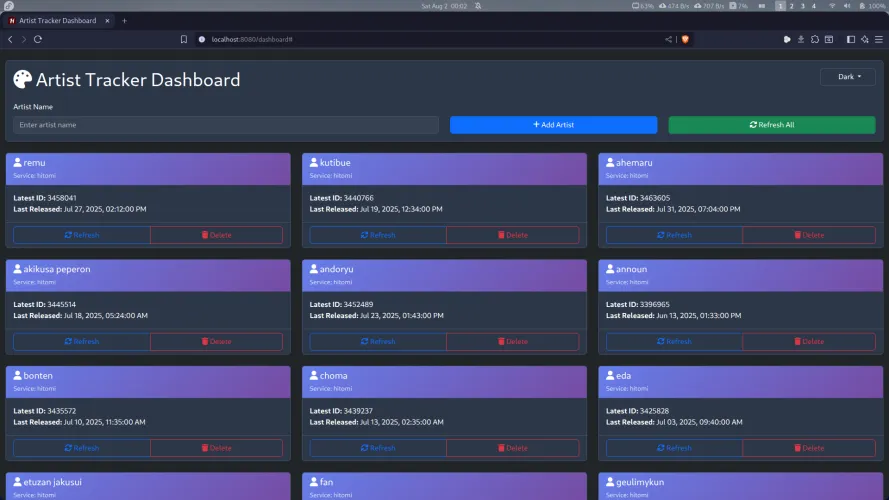Click the user icon next to bonten
Viewport: 889px width, 500px height.
tap(18, 375)
